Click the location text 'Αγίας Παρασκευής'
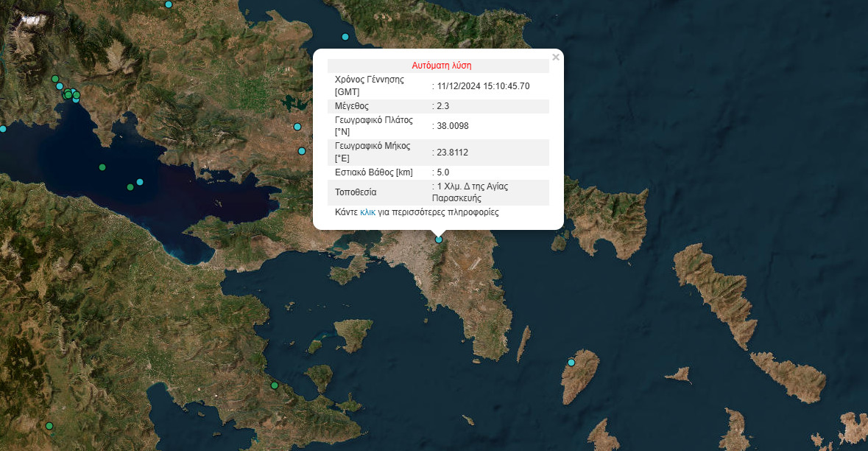The image size is (868, 451). point(471,192)
